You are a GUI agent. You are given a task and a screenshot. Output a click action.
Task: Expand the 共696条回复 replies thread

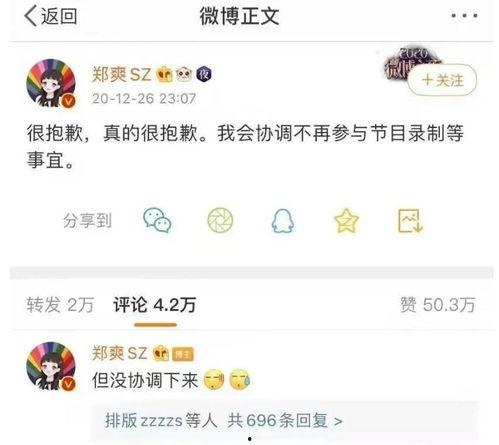285,421
